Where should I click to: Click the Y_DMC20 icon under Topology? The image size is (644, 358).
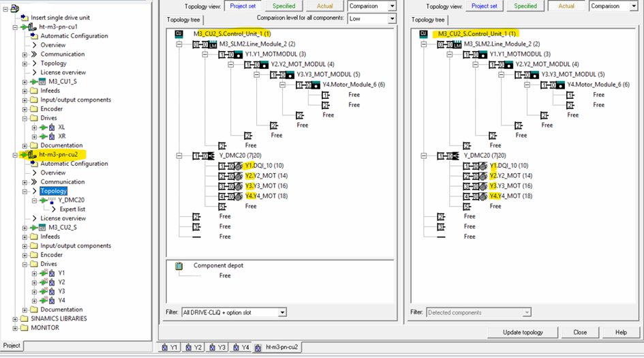coord(50,200)
